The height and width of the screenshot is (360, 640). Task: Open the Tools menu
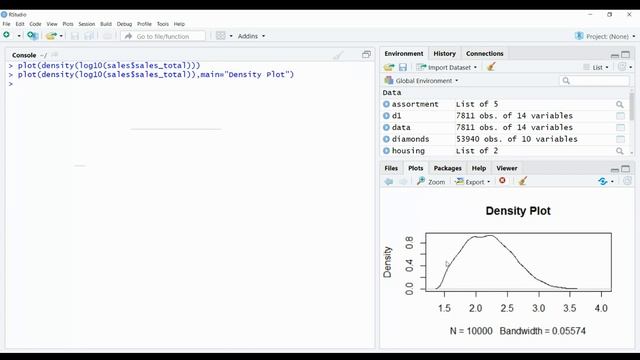(162, 24)
